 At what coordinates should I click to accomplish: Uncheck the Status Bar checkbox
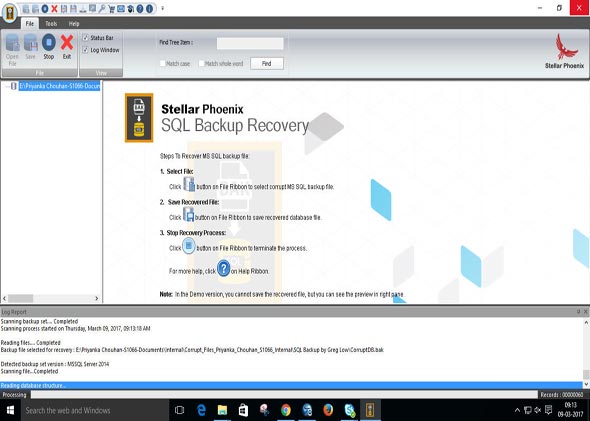(x=85, y=38)
